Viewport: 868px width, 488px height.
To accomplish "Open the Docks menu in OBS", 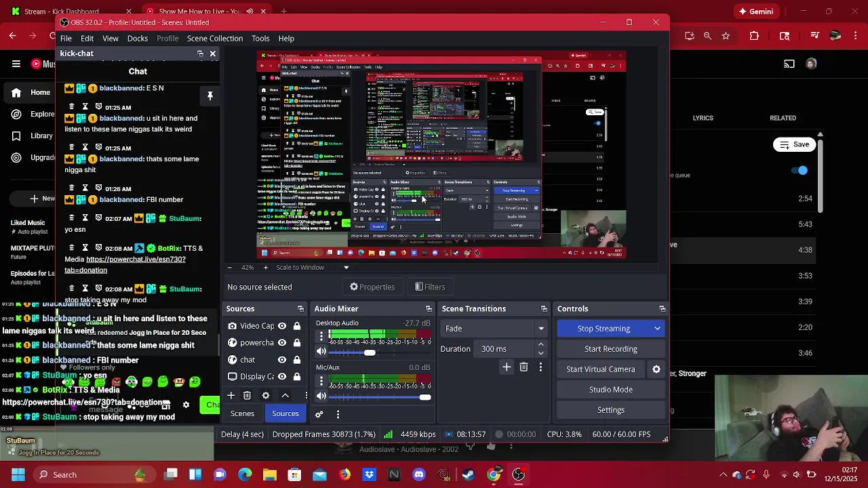I will click(138, 39).
